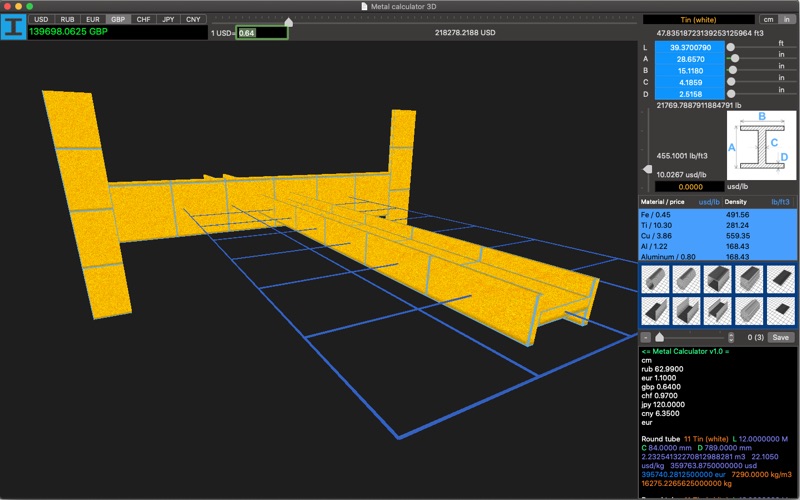Viewport: 800px width, 500px height.
Task: Click the length L value field
Action: [690, 47]
